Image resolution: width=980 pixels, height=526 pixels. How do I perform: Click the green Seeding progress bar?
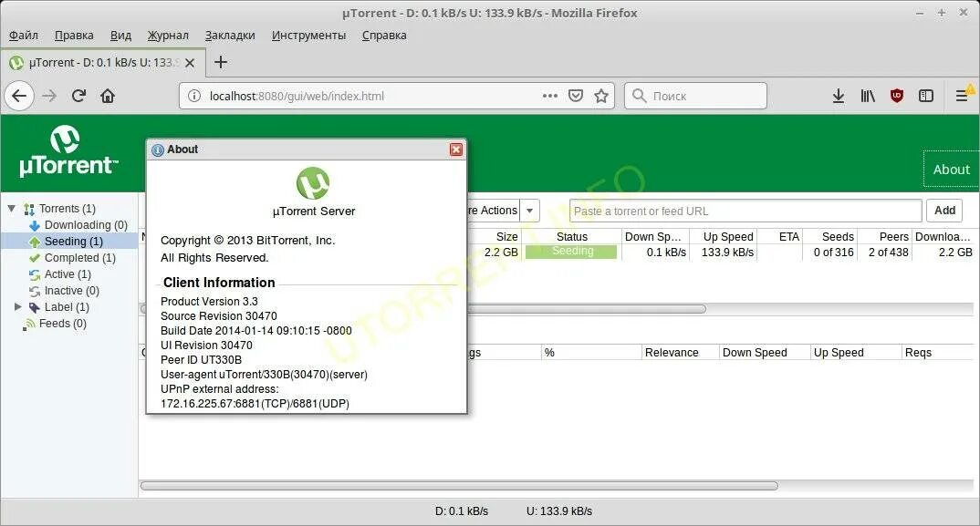tap(571, 252)
